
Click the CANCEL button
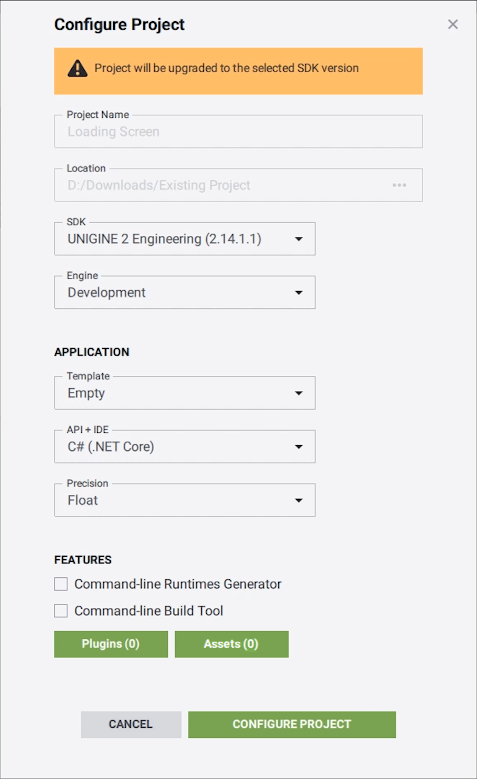click(131, 724)
